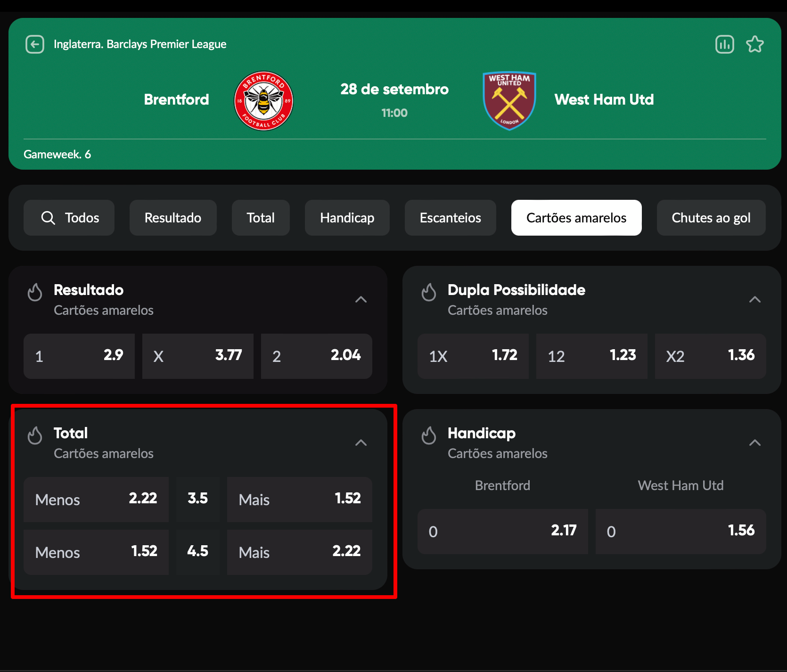Select the Resultado market tab

[x=173, y=218]
